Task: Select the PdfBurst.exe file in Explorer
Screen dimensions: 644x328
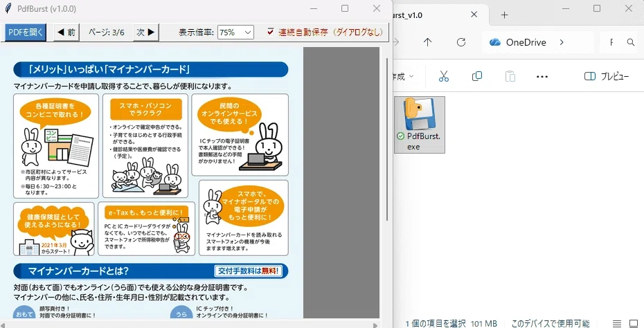Action: [x=420, y=125]
